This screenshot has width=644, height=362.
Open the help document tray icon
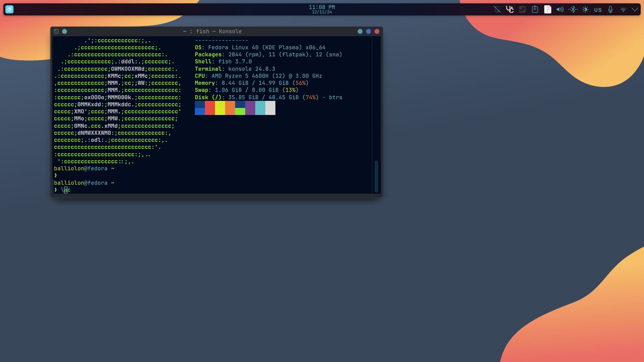tap(547, 9)
